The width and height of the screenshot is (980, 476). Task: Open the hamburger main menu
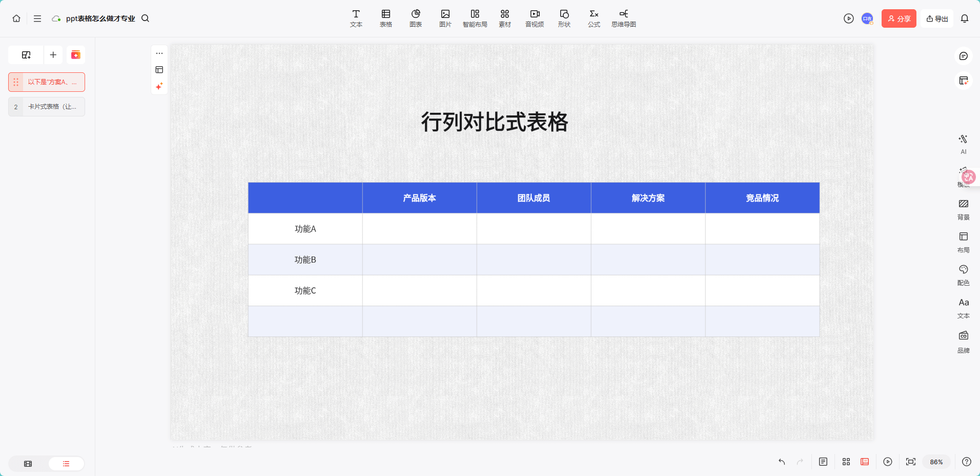[37, 18]
